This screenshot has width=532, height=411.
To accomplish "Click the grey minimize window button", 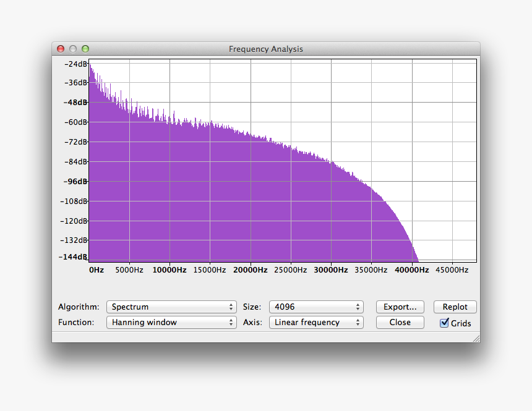I will (x=73, y=49).
